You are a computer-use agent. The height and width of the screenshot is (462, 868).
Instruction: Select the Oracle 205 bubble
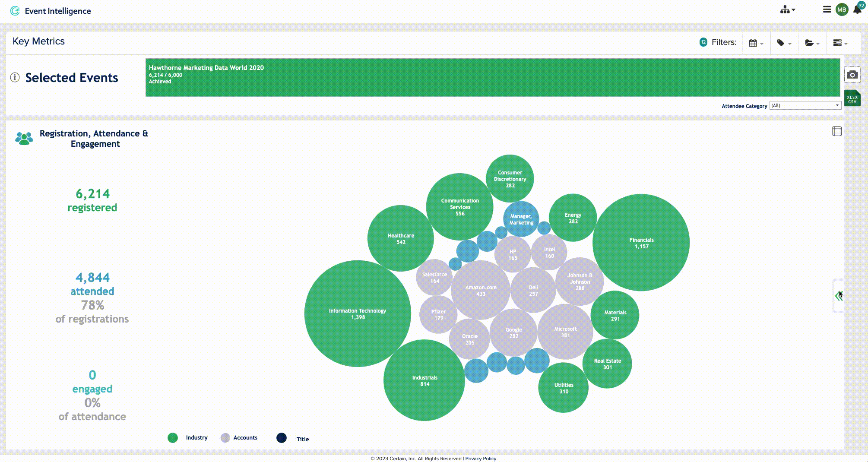coord(469,339)
